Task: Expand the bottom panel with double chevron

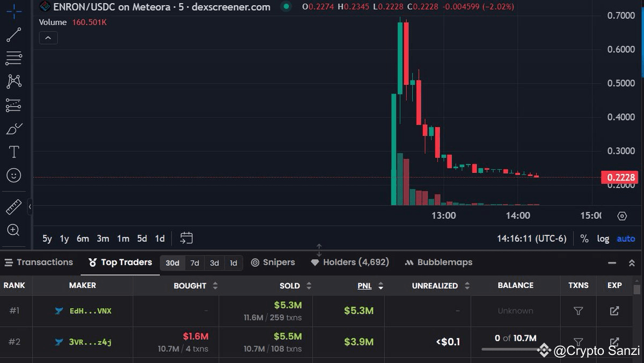Action: tap(632, 263)
